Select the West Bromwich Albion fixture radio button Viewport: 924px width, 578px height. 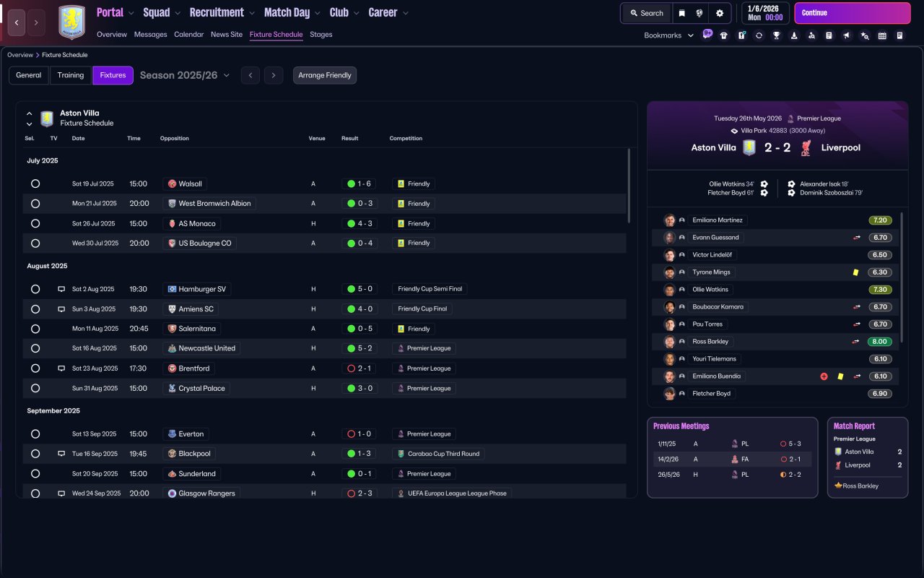[x=35, y=204]
